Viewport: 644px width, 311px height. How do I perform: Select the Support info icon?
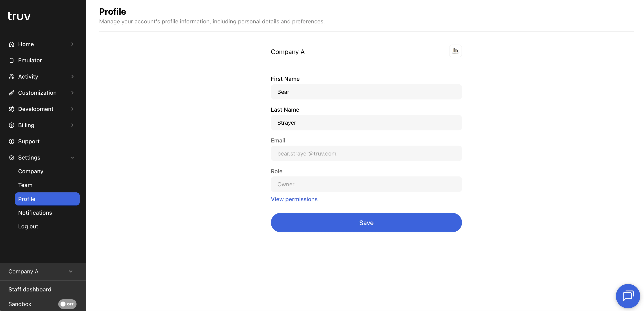(11, 141)
